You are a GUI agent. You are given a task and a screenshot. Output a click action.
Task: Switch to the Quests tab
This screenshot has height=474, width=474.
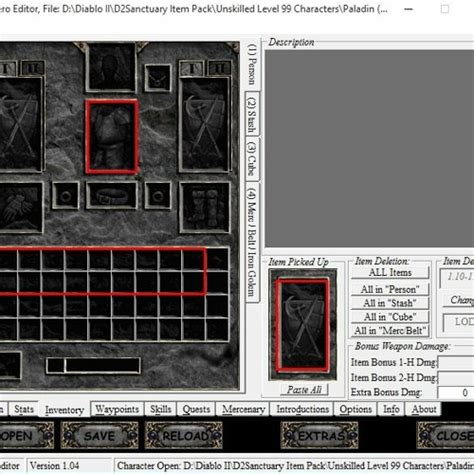tap(196, 409)
